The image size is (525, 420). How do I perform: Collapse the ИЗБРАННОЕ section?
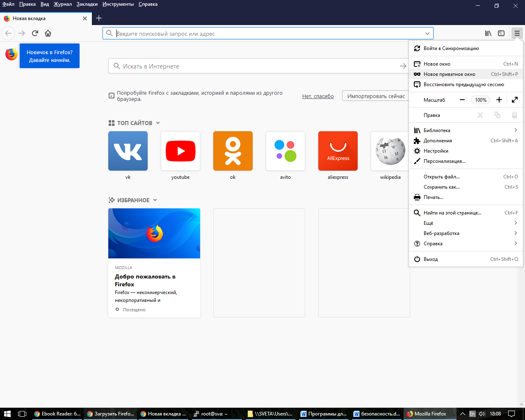click(155, 200)
